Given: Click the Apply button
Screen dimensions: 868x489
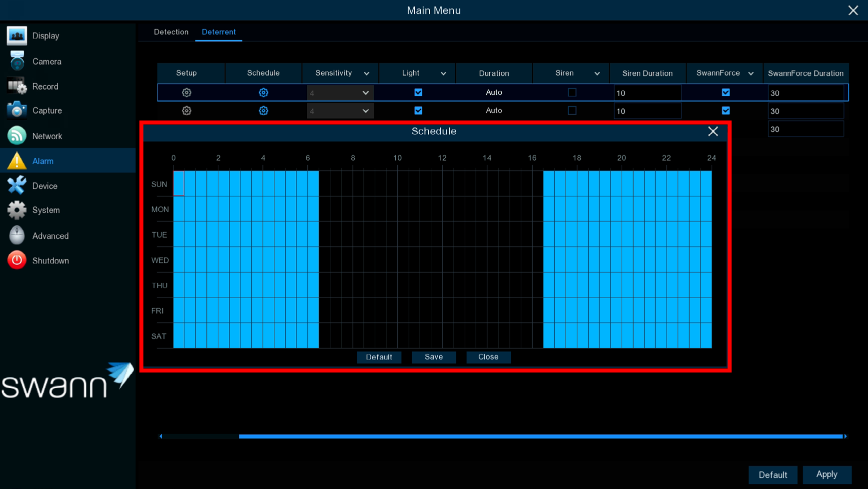Looking at the screenshot, I should point(827,474).
